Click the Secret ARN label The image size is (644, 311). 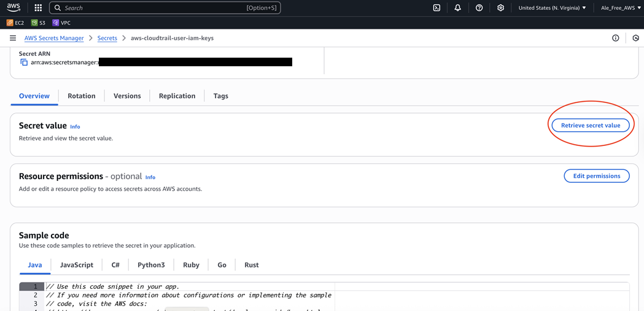35,54
